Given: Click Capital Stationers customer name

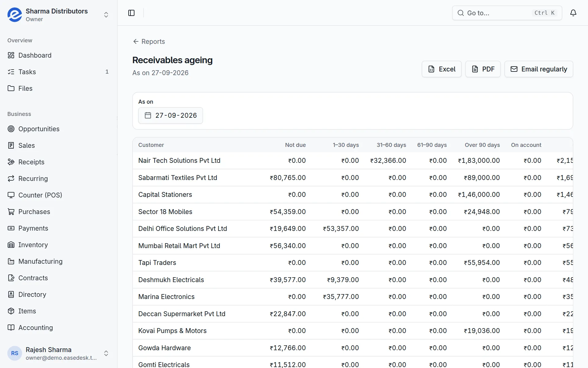Looking at the screenshot, I should point(165,195).
